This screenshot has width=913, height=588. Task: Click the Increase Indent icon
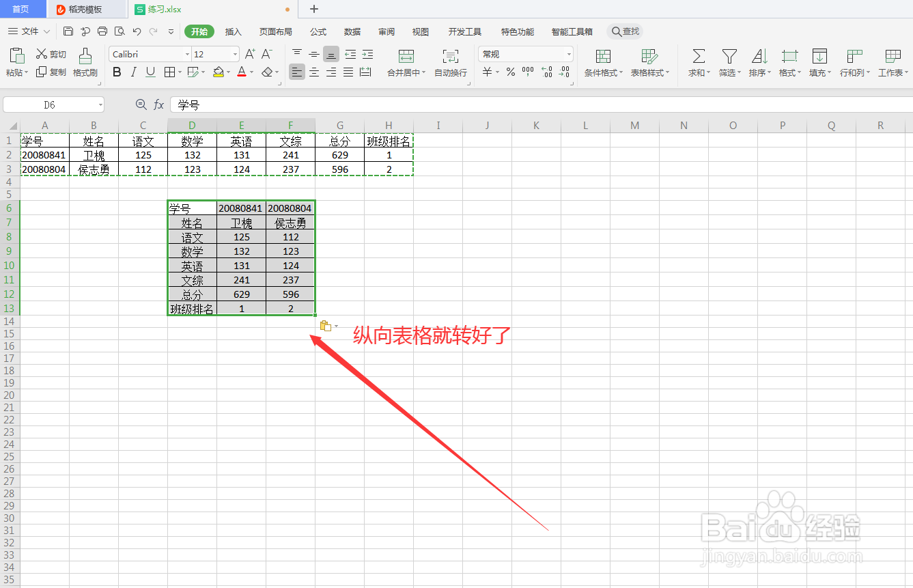click(x=367, y=54)
